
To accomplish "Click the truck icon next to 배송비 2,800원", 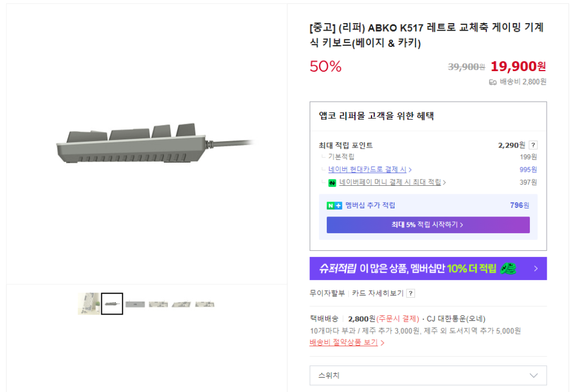I will click(492, 82).
